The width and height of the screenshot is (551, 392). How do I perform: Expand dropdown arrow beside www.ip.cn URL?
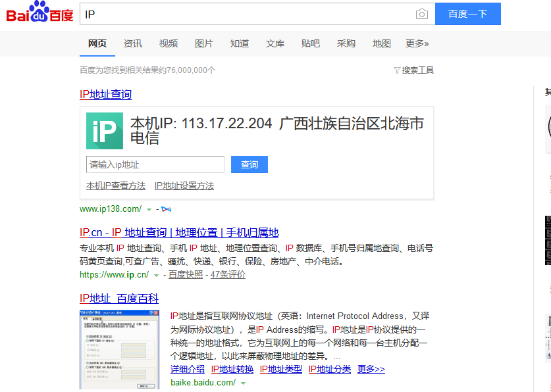click(156, 276)
